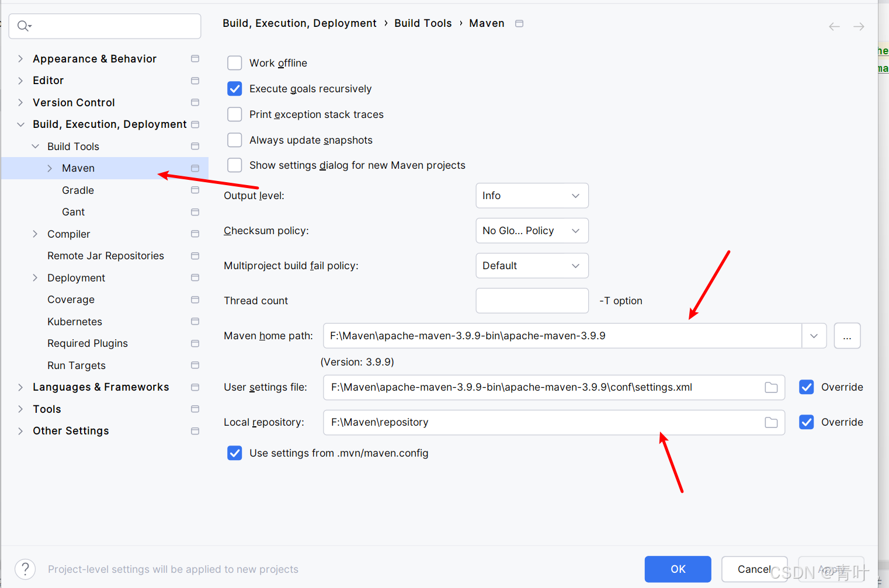Click the icon after Maven breadcrumb title

[519, 23]
